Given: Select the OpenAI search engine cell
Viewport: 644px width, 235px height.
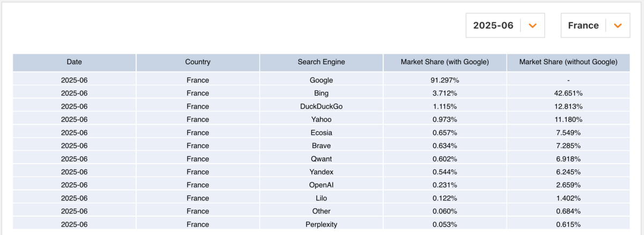Looking at the screenshot, I should coord(321,185).
